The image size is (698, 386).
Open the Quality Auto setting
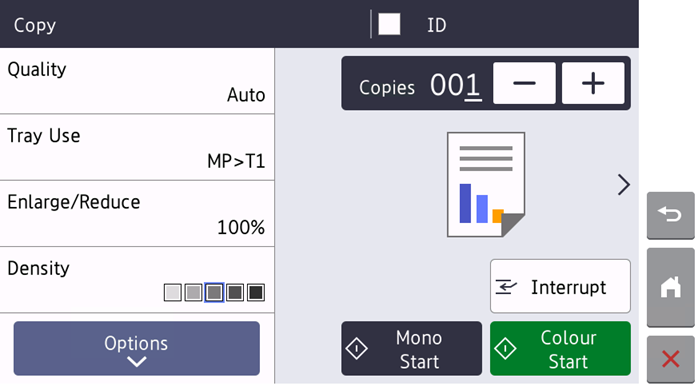coord(137,81)
